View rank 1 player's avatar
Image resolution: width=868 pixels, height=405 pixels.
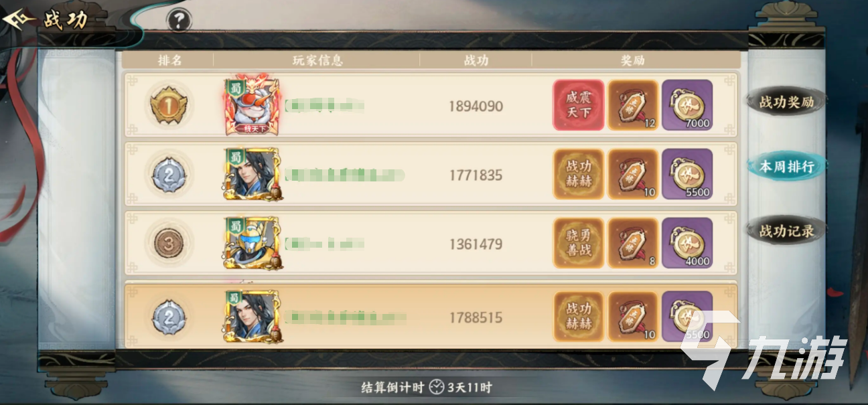pyautogui.click(x=252, y=105)
